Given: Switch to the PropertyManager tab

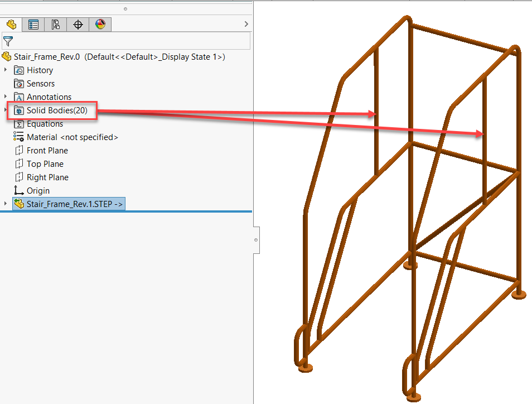Looking at the screenshot, I should [x=33, y=25].
